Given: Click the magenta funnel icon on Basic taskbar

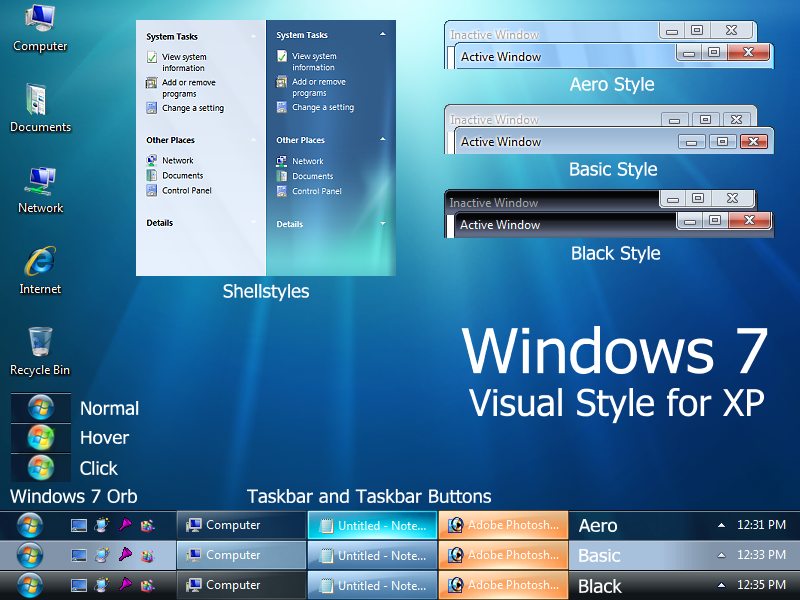Looking at the screenshot, I should [125, 555].
